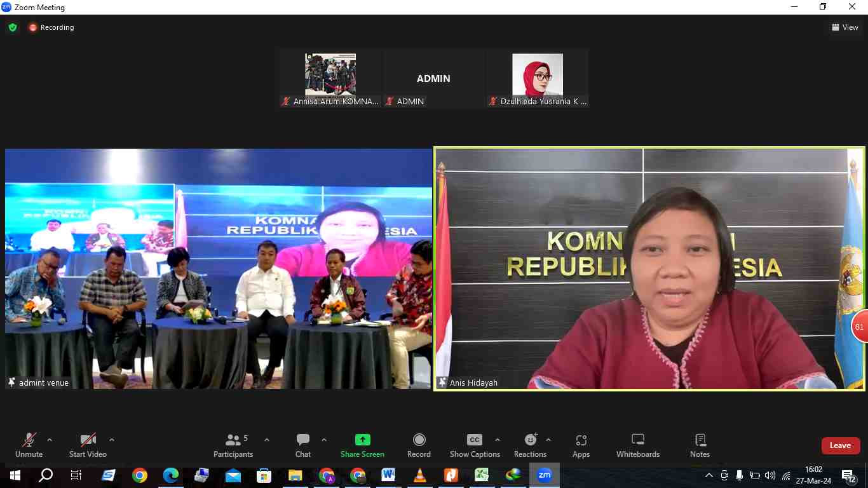Image resolution: width=868 pixels, height=488 pixels.
Task: Expand arrow next to Reactions
Action: point(548,440)
